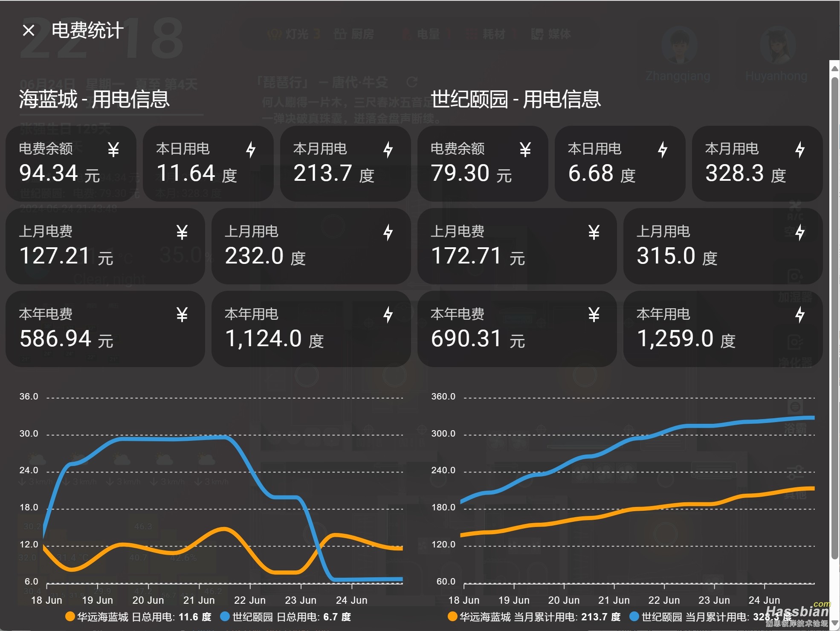Close the 电费统计 dialog
Screen dimensions: 840x631
(29, 31)
